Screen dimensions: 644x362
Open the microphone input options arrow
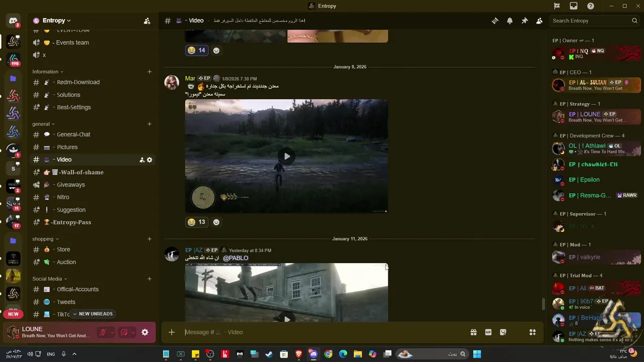(x=112, y=332)
